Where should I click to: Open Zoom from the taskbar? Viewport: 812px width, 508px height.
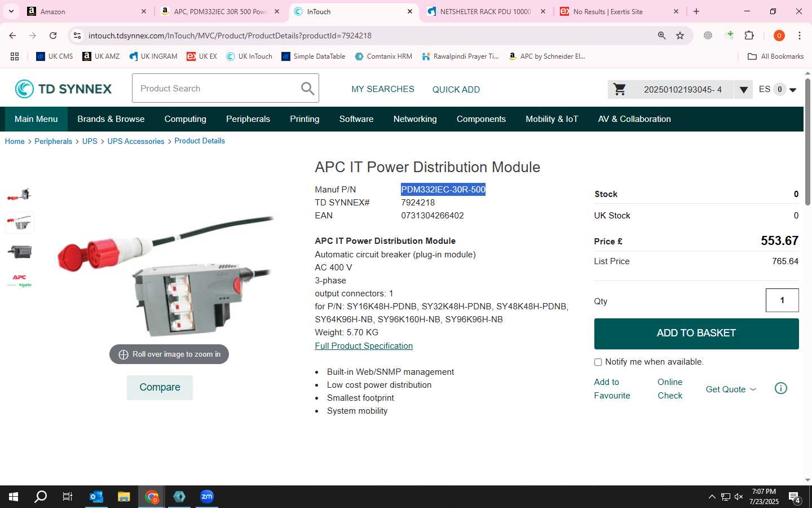coord(207,497)
